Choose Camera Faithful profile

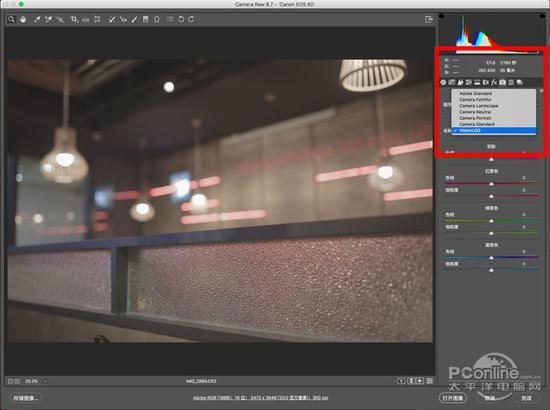[494, 100]
